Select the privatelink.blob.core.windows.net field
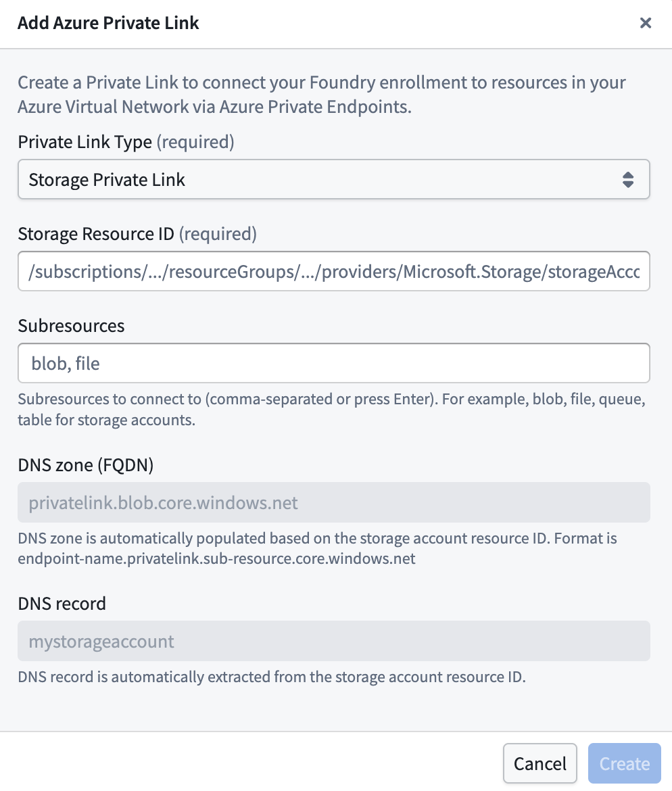 (334, 502)
